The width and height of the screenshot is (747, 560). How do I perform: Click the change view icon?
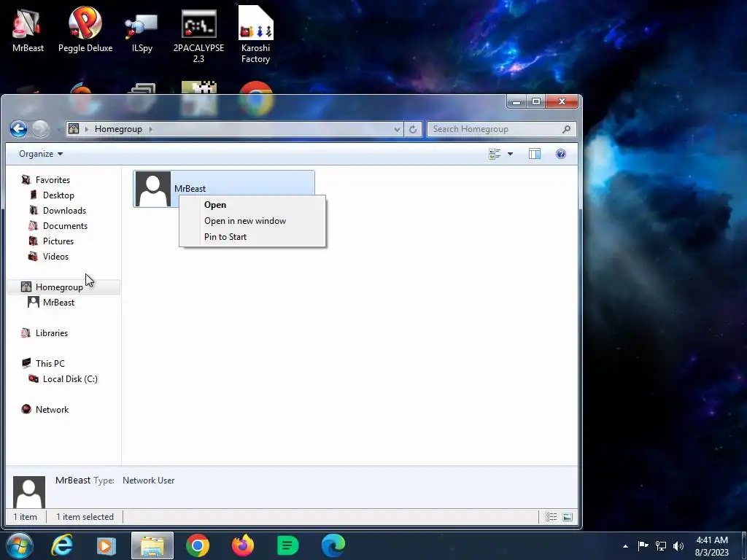pyautogui.click(x=495, y=154)
